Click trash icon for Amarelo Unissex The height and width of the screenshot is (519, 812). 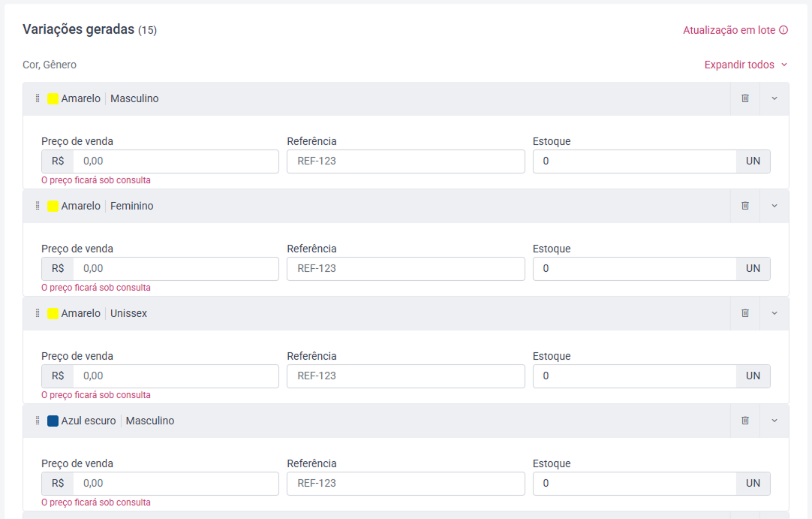point(744,313)
